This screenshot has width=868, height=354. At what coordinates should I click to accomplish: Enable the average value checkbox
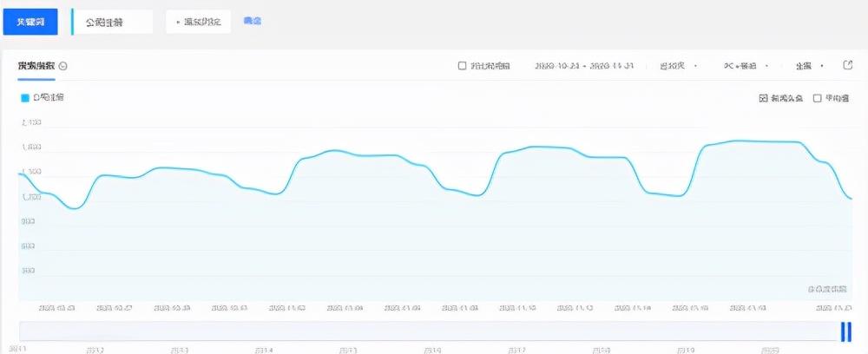[818, 99]
